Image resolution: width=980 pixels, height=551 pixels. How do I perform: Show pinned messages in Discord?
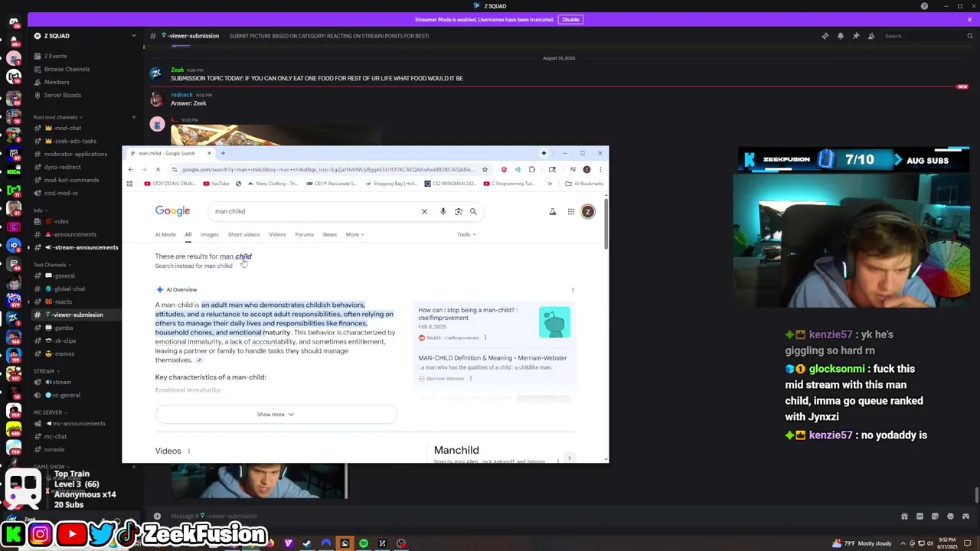855,36
